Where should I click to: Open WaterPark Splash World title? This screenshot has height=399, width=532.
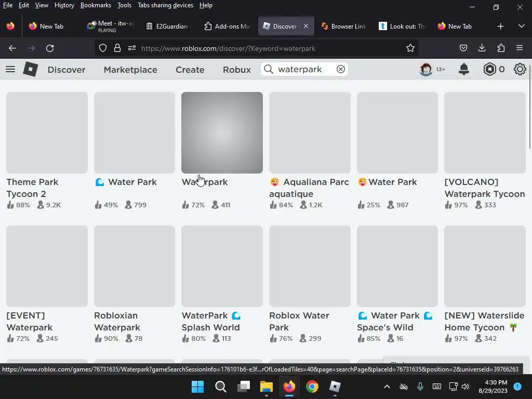(x=211, y=321)
